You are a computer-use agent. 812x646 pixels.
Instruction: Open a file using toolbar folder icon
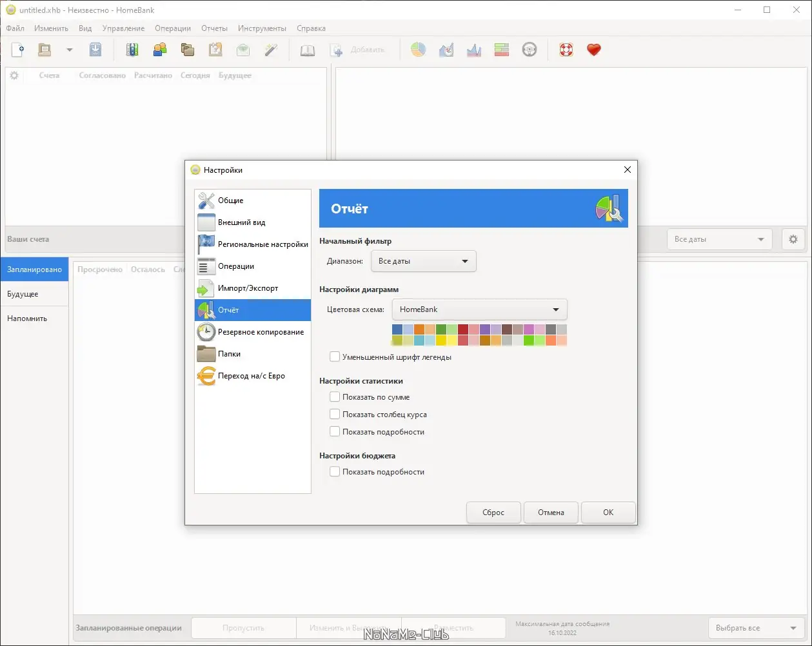(x=45, y=50)
